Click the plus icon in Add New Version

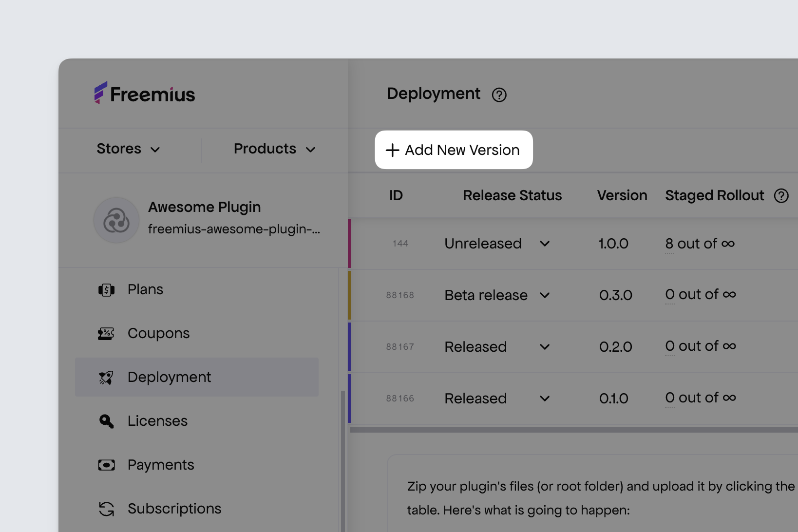(392, 150)
